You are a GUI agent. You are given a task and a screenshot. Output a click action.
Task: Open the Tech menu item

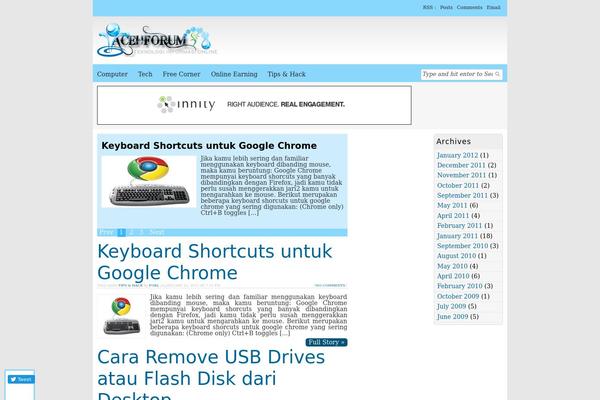(x=145, y=74)
